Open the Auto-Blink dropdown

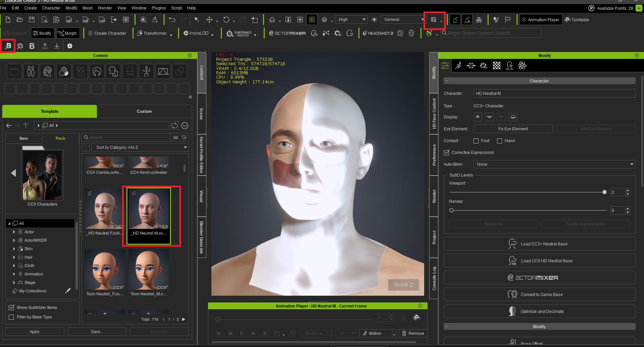[554, 164]
